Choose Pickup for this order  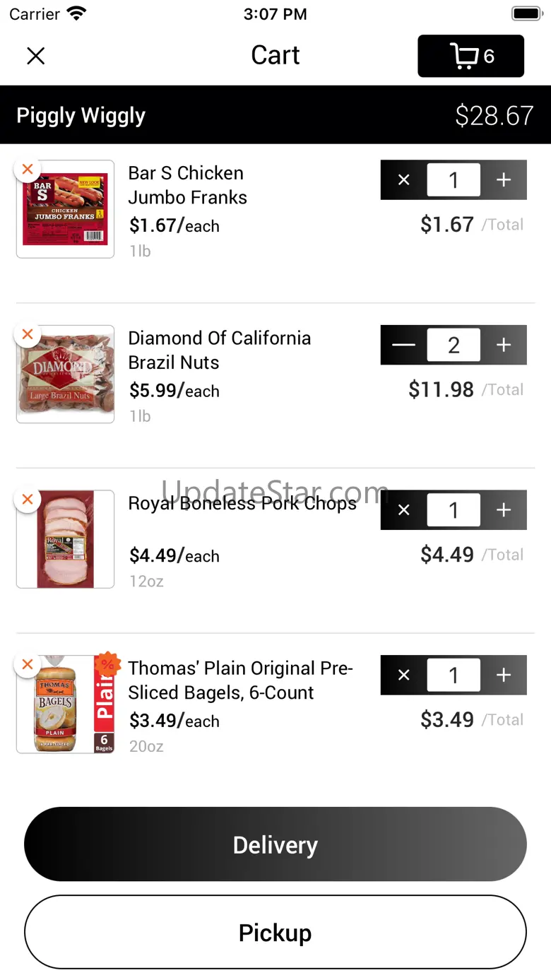coord(275,933)
